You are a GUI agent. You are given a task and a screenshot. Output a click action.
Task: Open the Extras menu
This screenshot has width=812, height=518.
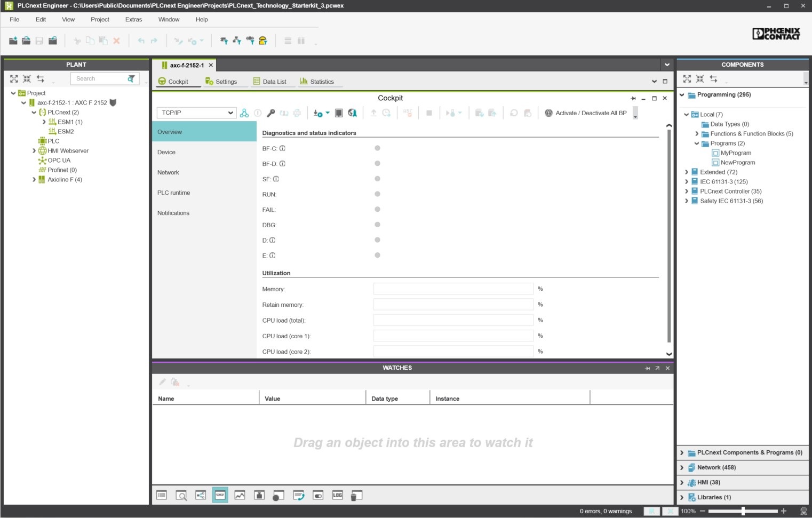point(133,19)
